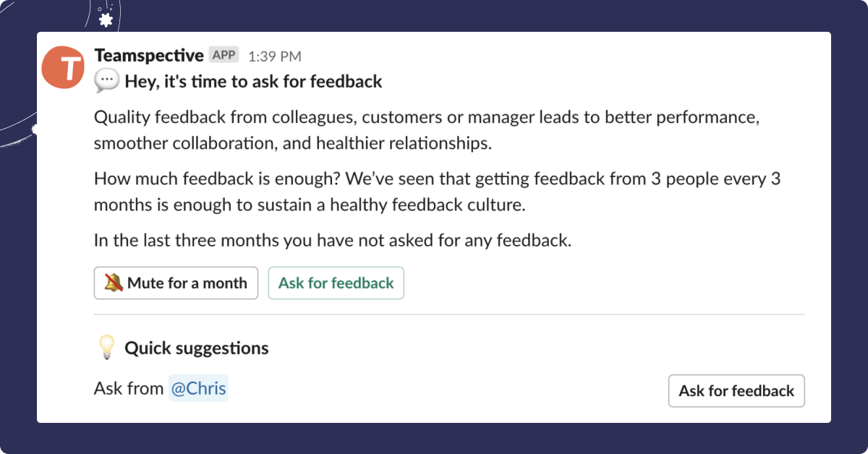
Task: Click the paragraph starting "How much feedback is enough?"
Action: (x=437, y=179)
